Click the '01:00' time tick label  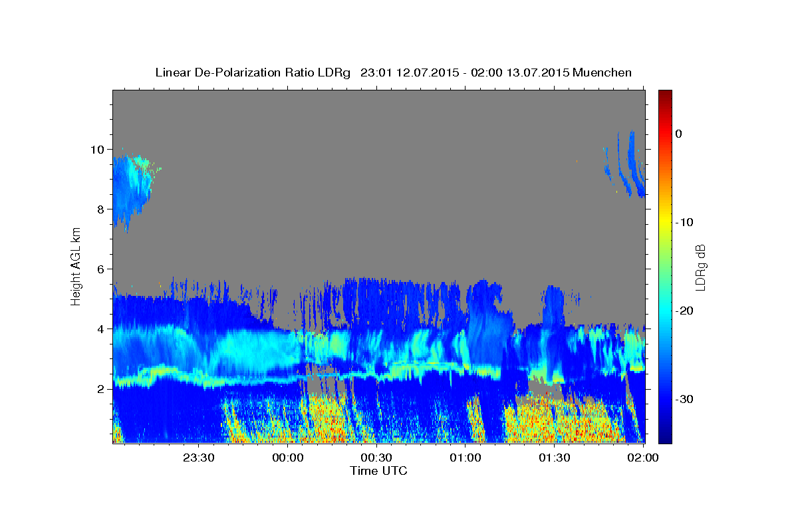tap(465, 458)
